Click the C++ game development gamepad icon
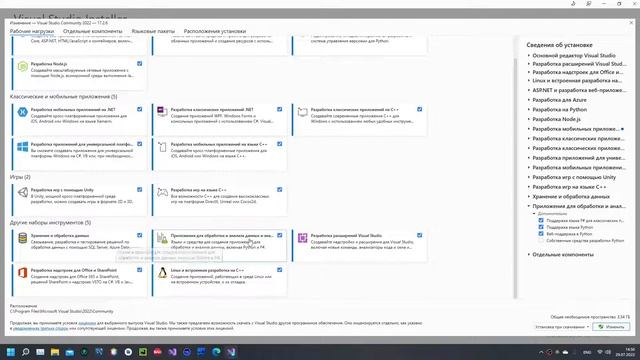Screen dimensions: 640x360 (x=162, y=192)
